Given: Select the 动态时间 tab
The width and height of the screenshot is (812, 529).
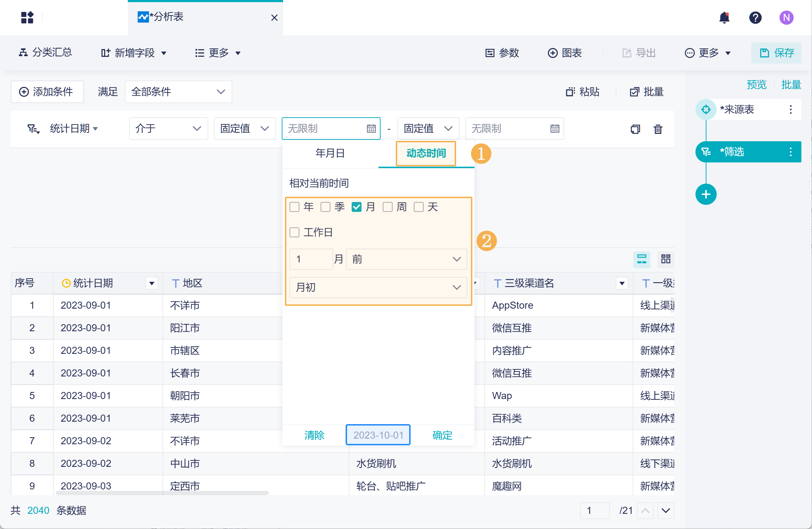Looking at the screenshot, I should (x=426, y=153).
